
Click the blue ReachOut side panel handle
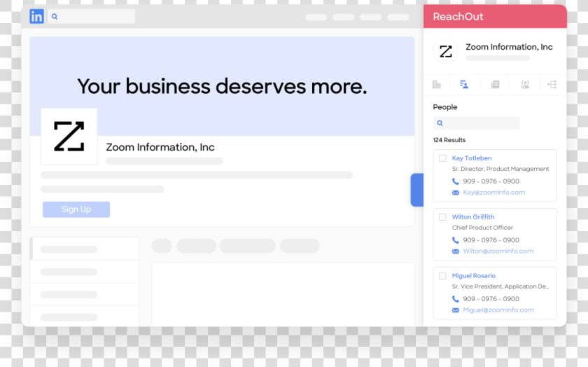tap(417, 190)
